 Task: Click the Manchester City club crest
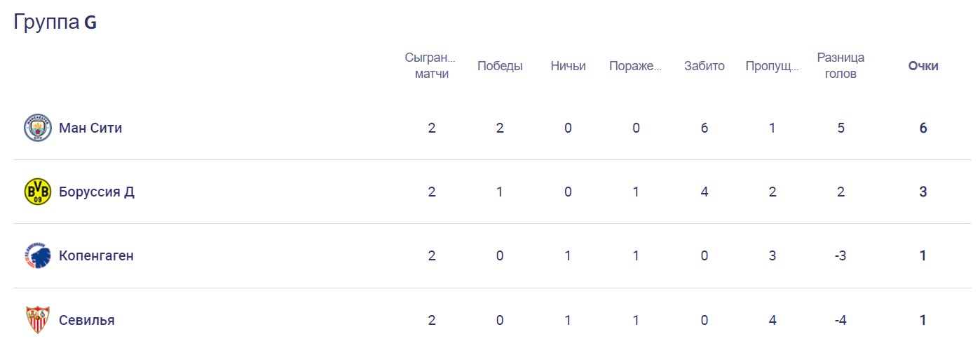point(38,128)
